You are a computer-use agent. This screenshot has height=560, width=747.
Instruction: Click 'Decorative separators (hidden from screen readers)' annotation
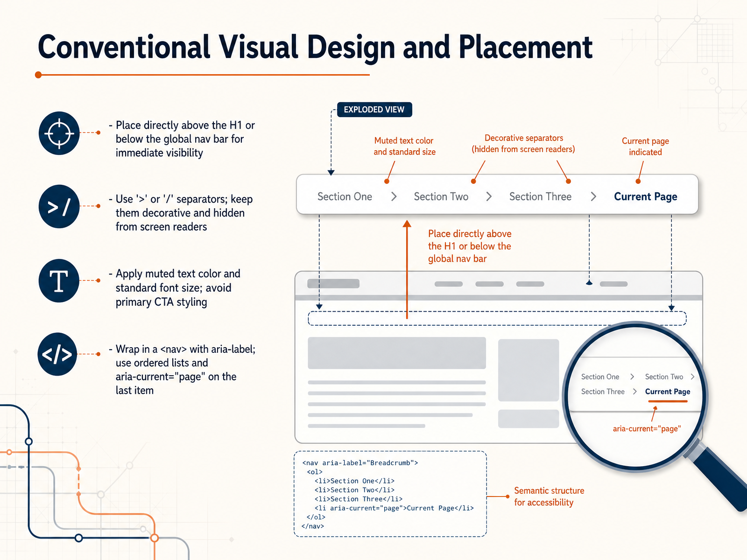523,143
